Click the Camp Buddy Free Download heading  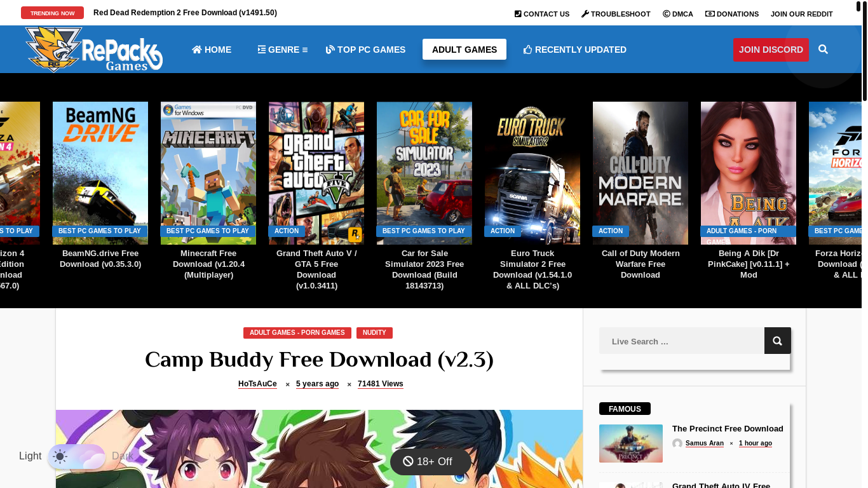pyautogui.click(x=319, y=360)
